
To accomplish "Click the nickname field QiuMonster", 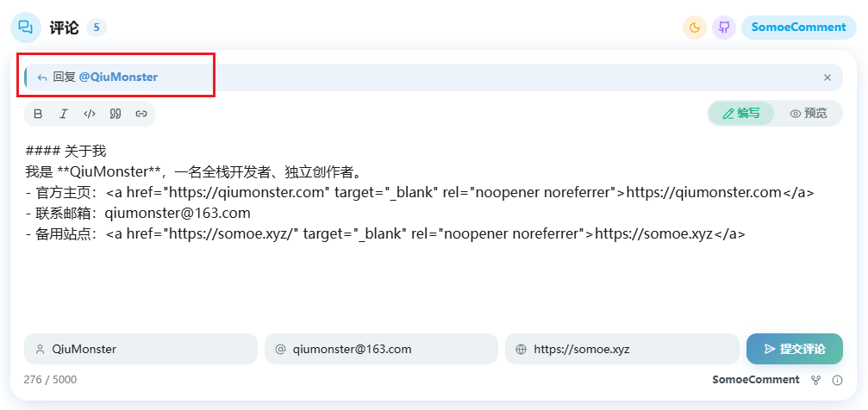I will point(141,349).
